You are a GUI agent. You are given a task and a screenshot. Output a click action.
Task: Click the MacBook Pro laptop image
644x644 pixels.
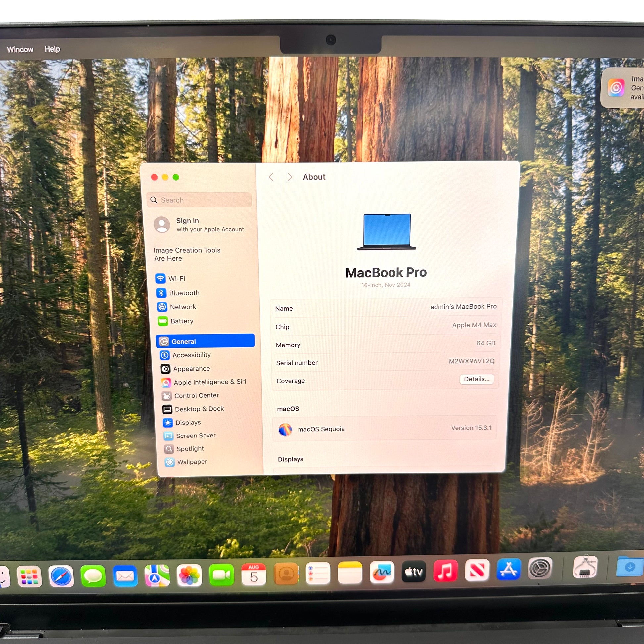[387, 232]
